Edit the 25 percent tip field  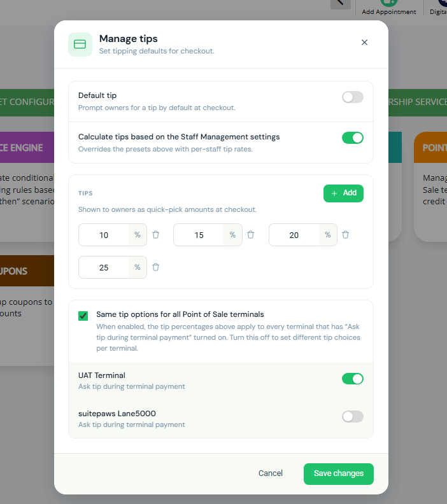tap(104, 267)
